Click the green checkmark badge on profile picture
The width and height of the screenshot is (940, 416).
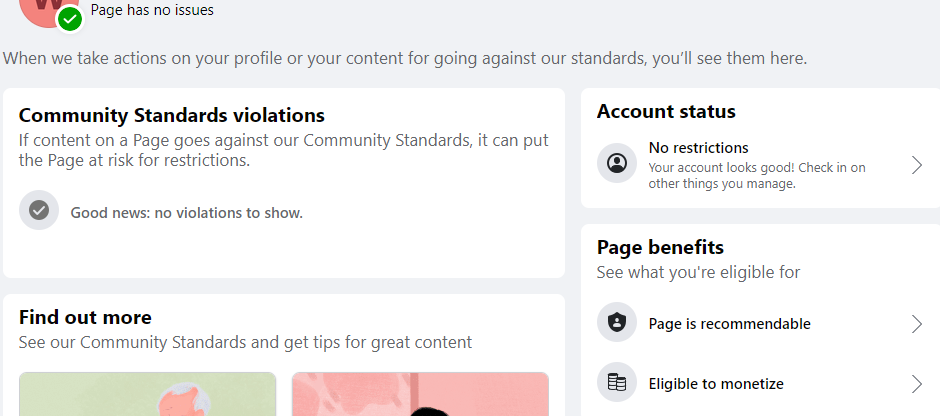coord(70,19)
